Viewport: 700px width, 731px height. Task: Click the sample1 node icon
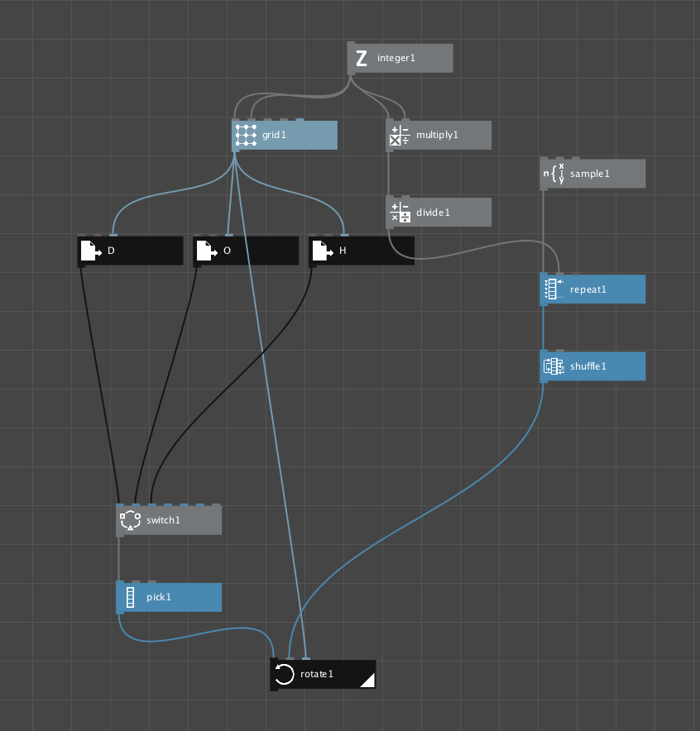554,174
